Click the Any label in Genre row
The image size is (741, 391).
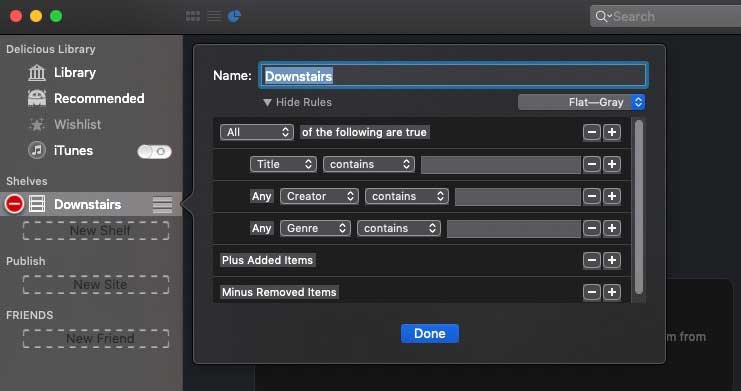click(x=261, y=228)
